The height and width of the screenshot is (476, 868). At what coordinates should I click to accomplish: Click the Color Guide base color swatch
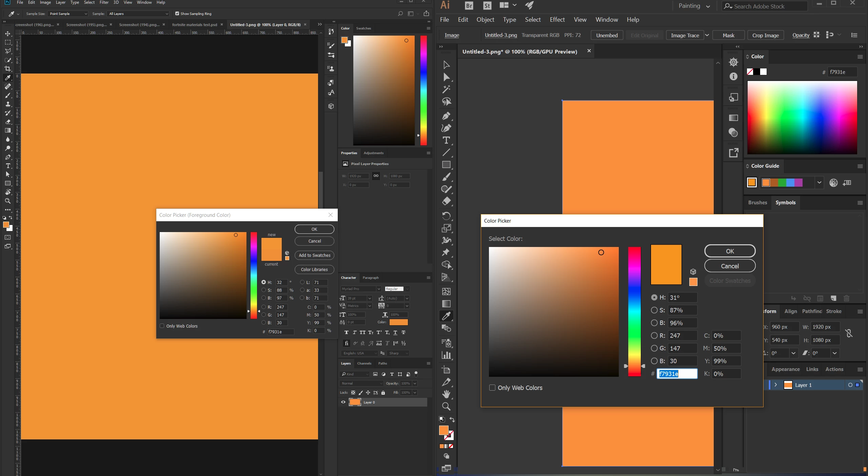click(x=752, y=182)
